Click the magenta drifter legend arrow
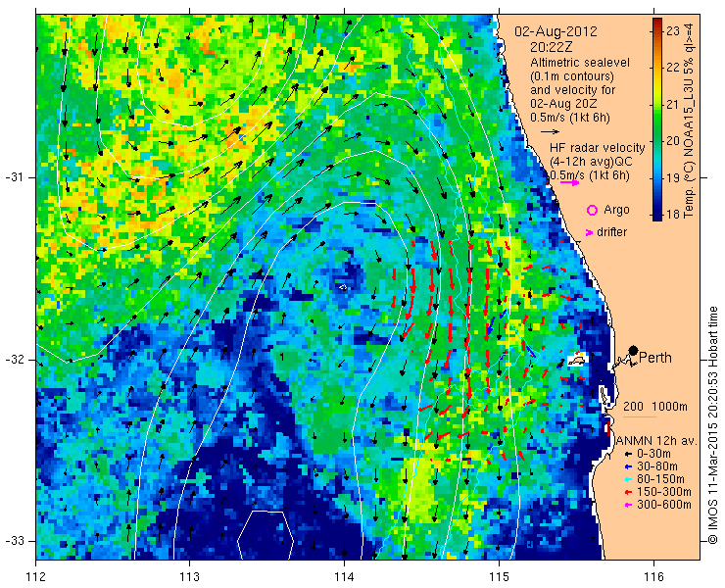725x588 pixels. tap(589, 232)
